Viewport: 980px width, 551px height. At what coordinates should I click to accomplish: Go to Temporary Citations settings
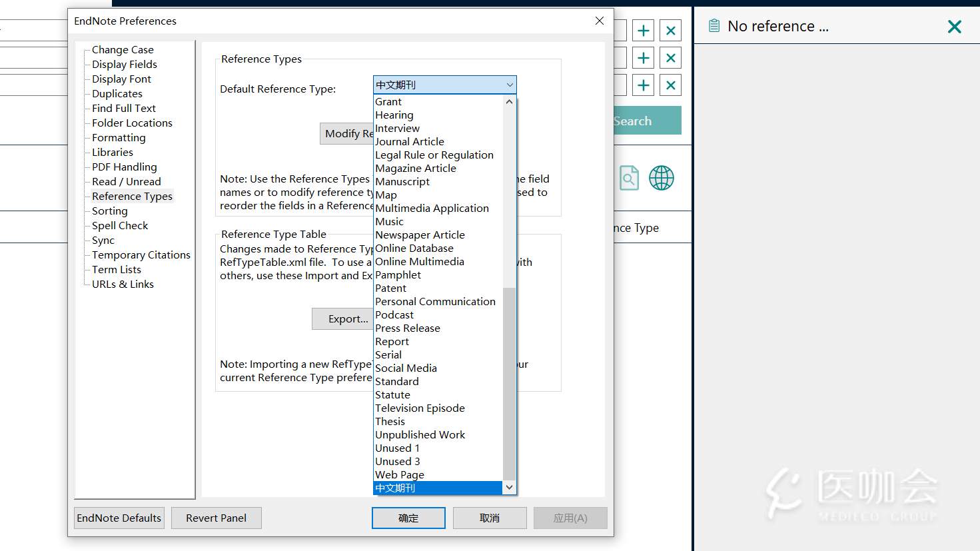click(141, 255)
